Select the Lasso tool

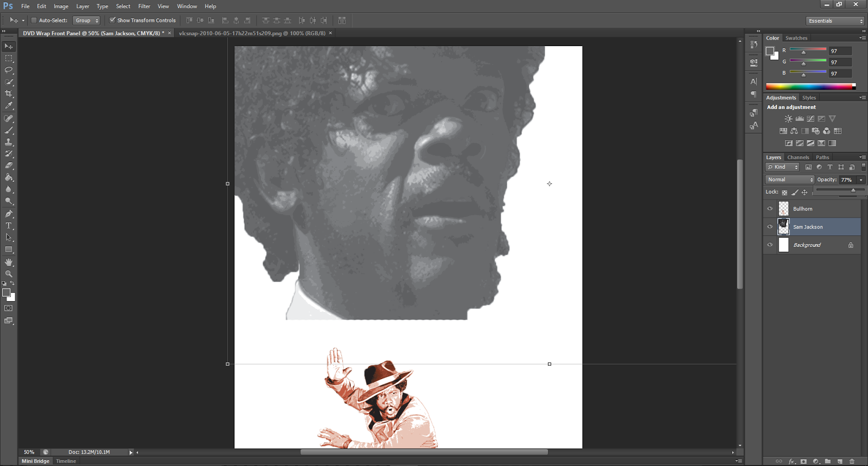[x=9, y=70]
